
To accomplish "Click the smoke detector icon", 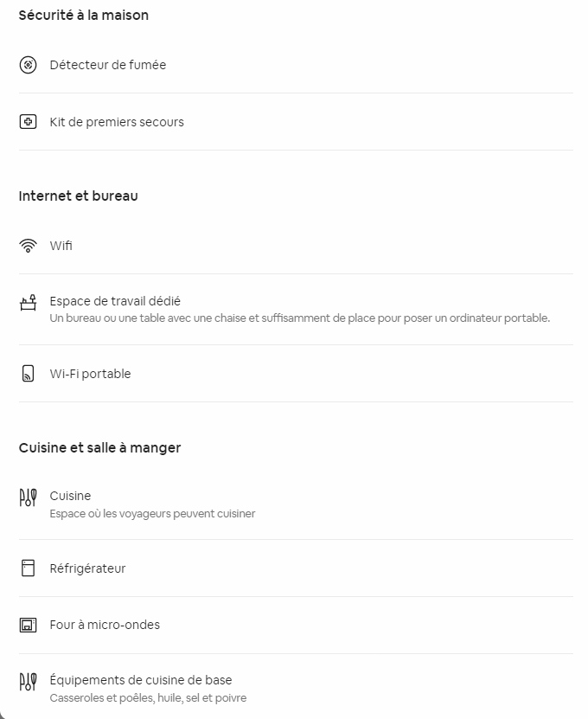I will click(28, 65).
